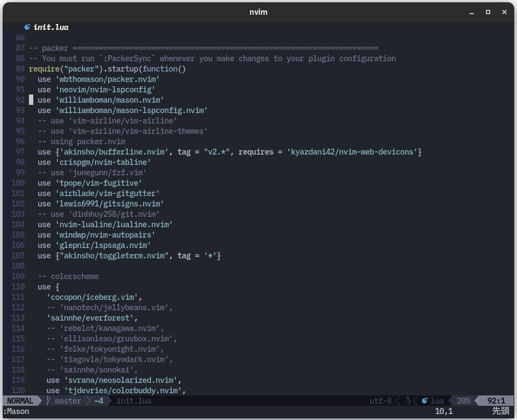This screenshot has height=420, width=517.
Task: Click 'kyazdani42/nvim-web-devicons' string
Action: point(352,152)
